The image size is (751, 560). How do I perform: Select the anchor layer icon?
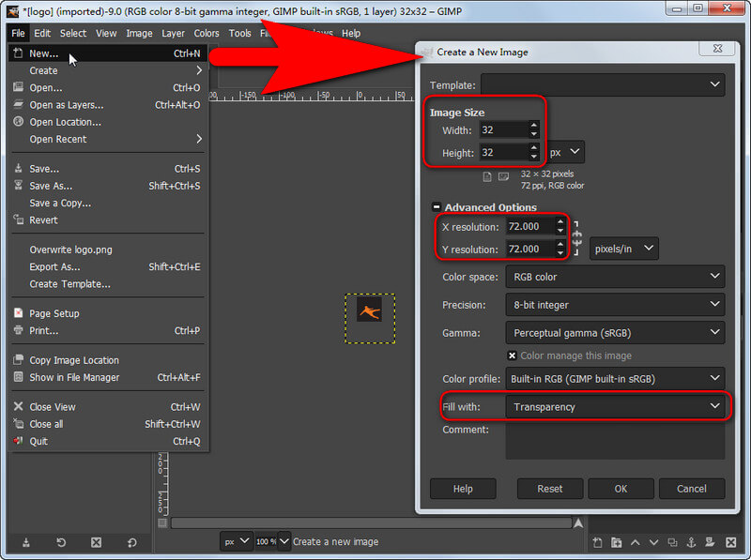point(691,542)
